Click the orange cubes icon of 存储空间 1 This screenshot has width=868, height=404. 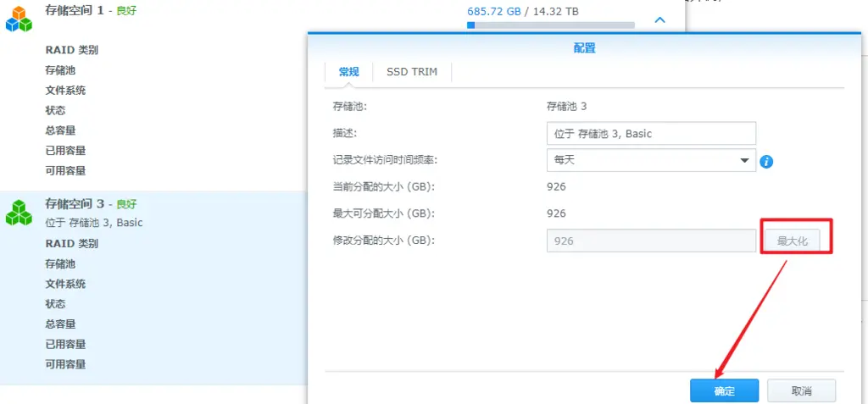point(19,19)
